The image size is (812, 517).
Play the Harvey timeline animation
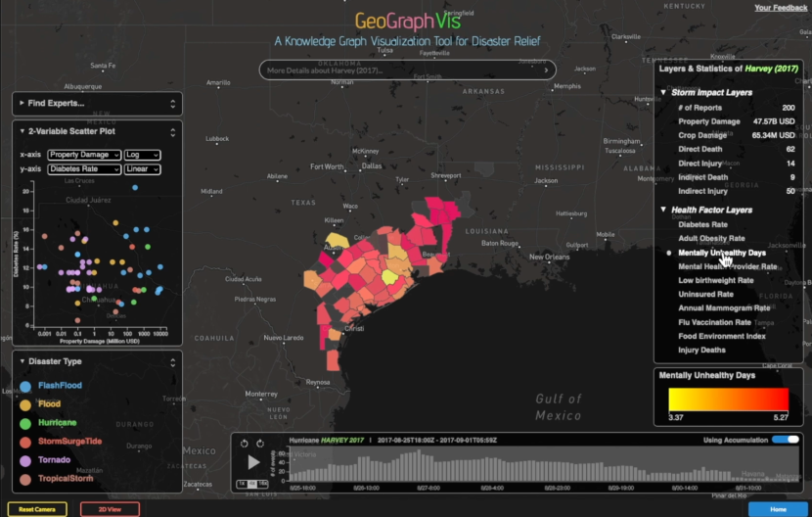(253, 462)
